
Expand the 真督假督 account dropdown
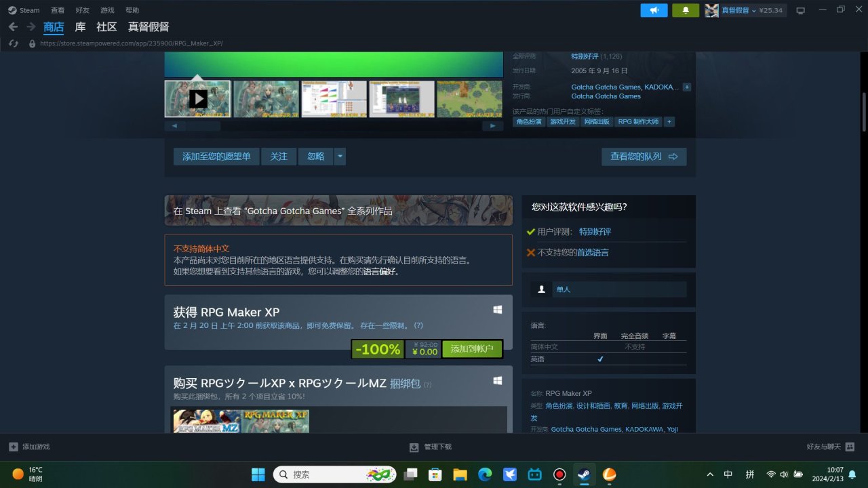[x=752, y=10]
